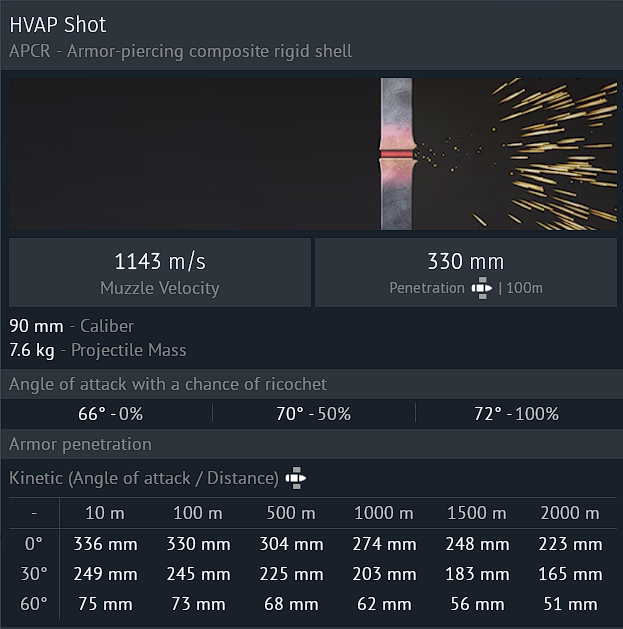Click 'Angle of attack with a chance of ricochet' header
Viewport: 623px width, 629px height.
tap(168, 384)
